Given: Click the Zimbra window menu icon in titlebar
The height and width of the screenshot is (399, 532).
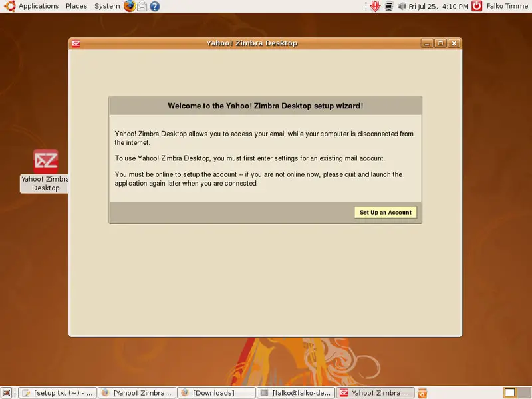Looking at the screenshot, I should coord(76,43).
